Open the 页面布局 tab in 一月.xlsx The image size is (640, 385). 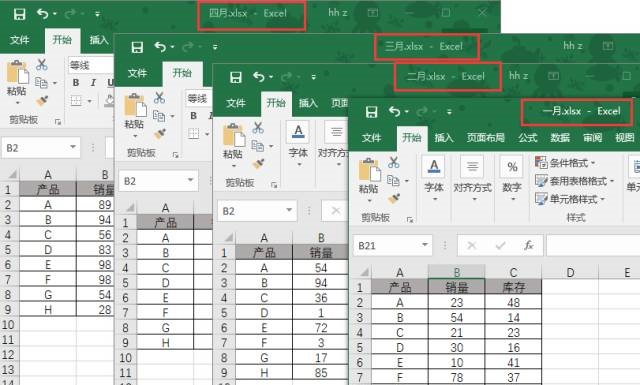pos(485,138)
